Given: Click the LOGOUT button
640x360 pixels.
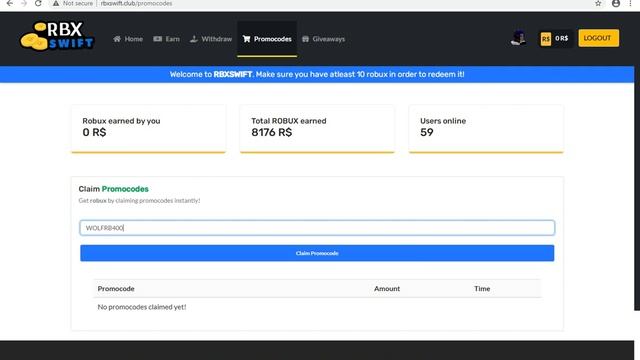Looking at the screenshot, I should coord(598,38).
